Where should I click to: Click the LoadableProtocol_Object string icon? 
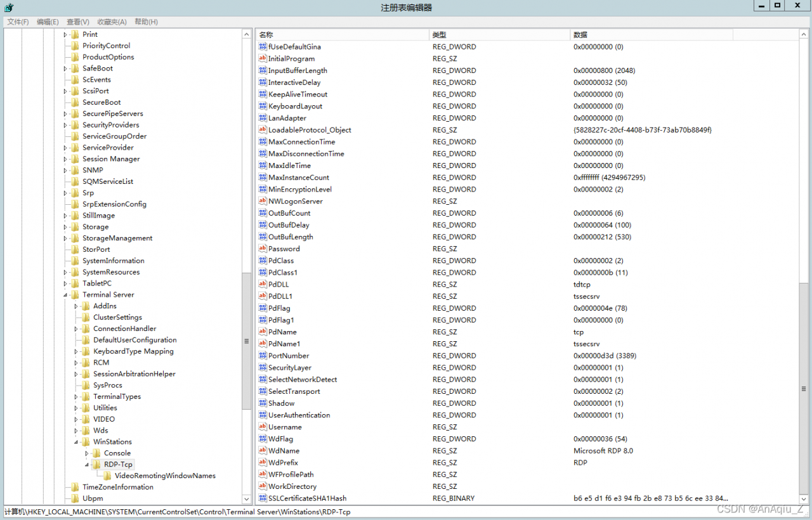(x=263, y=130)
